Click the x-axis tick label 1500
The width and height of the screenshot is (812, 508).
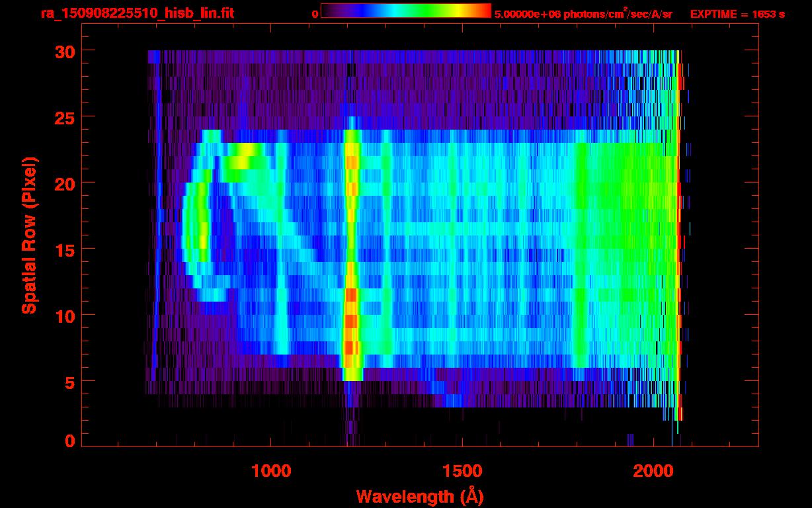point(462,471)
